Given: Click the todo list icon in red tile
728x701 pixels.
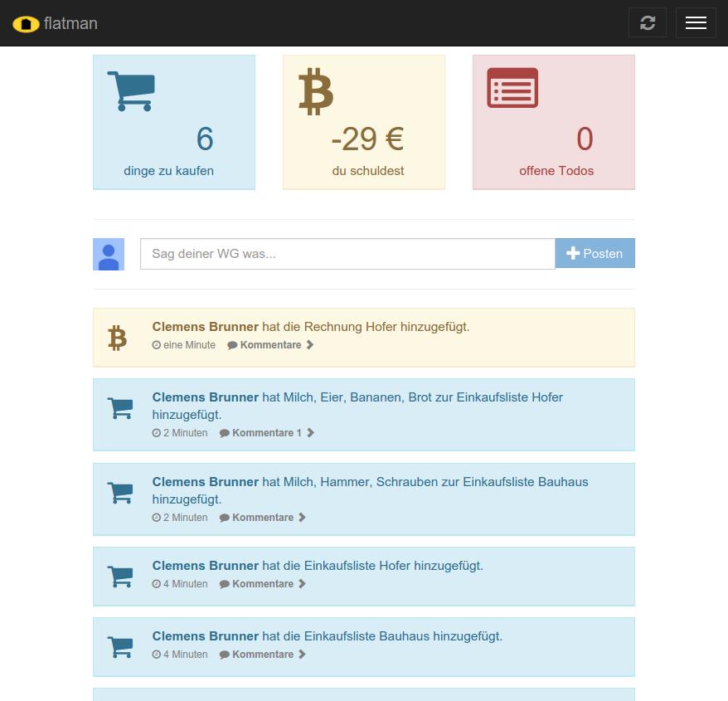Looking at the screenshot, I should (x=512, y=88).
